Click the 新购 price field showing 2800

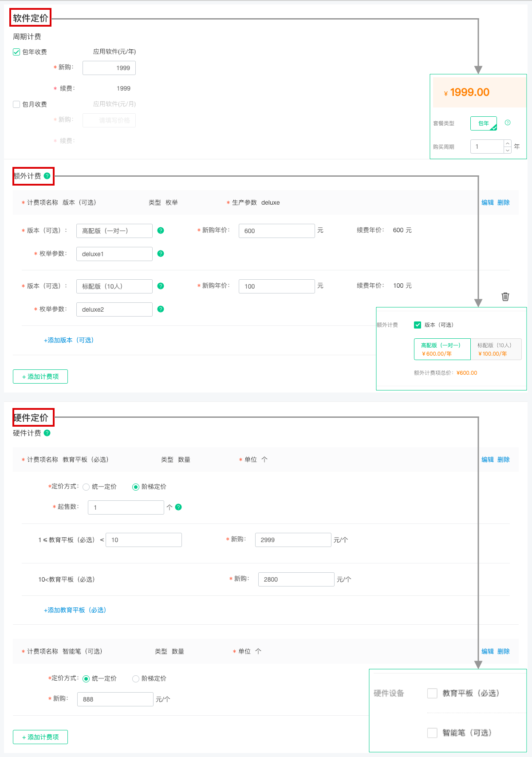(x=296, y=579)
